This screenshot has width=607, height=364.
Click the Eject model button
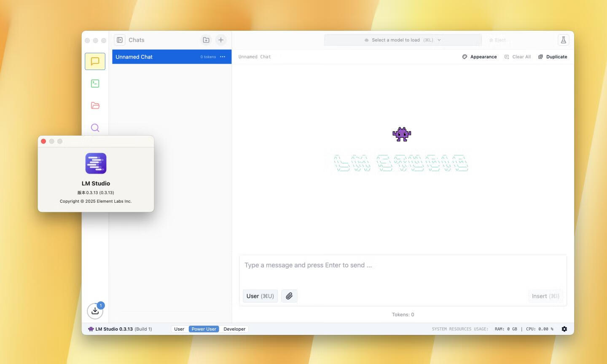pyautogui.click(x=498, y=40)
